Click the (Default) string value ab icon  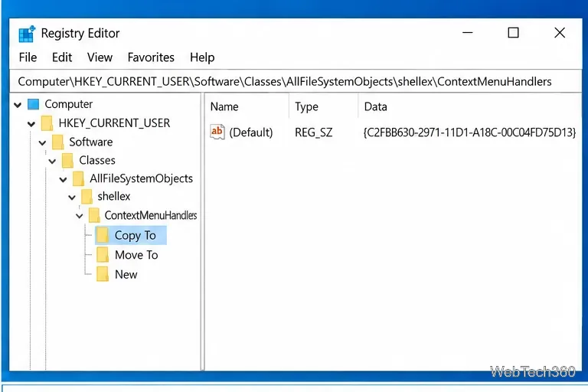point(217,132)
